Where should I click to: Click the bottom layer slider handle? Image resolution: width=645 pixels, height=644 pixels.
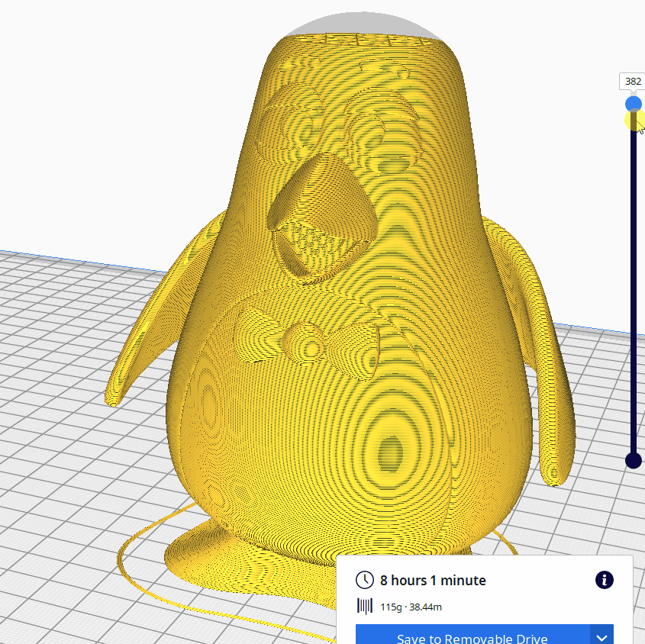pyautogui.click(x=633, y=460)
